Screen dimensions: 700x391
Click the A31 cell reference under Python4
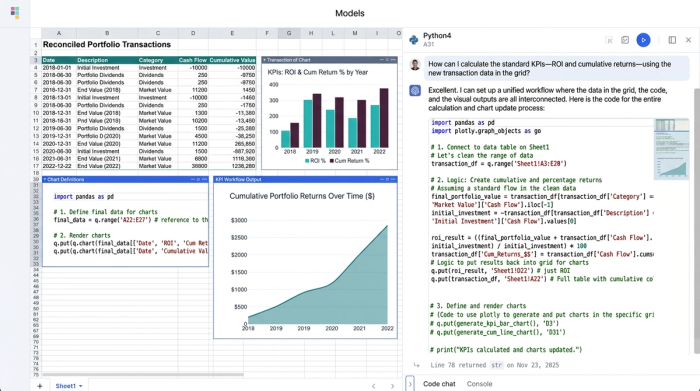429,44
